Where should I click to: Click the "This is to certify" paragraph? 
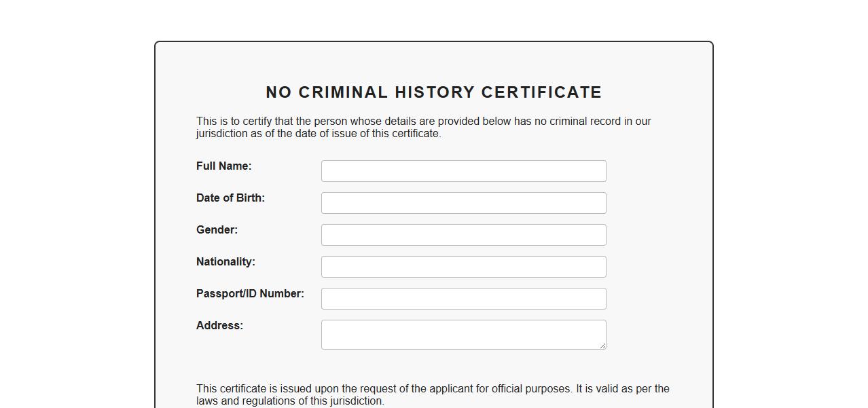[x=423, y=128]
